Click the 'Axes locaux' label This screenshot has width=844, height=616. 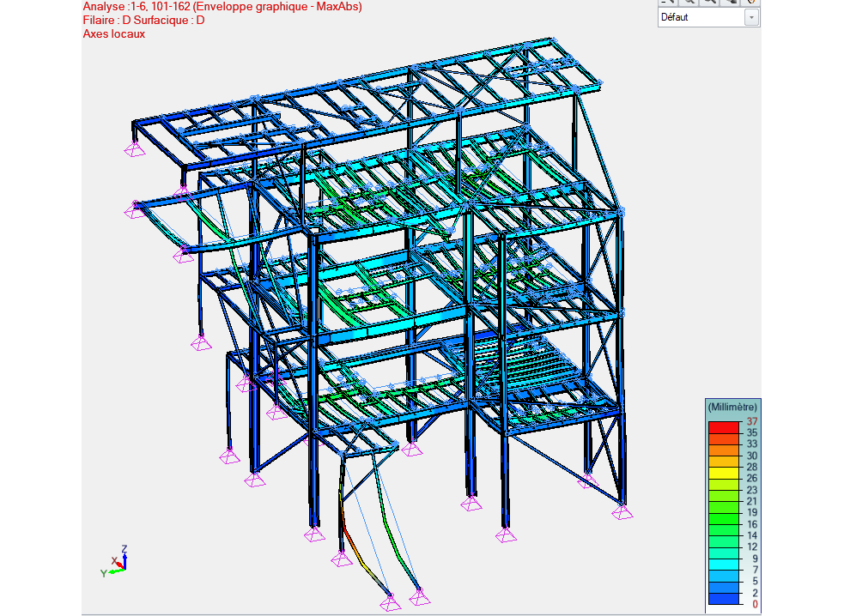(113, 34)
